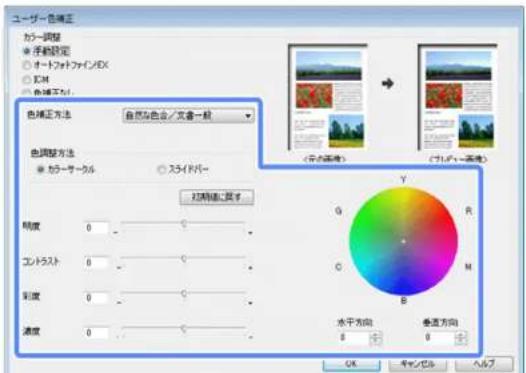Click the 明度 value input field

96,228
